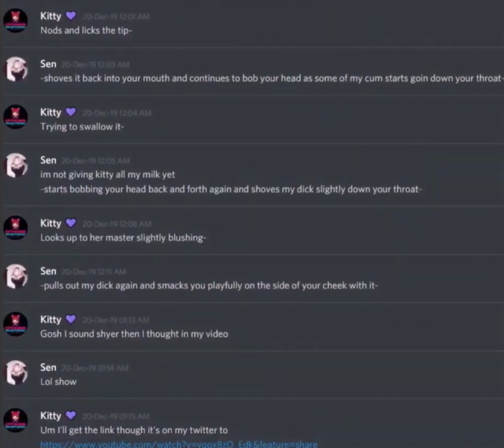Open Sen's avatar next to "Lol show"
This screenshot has height=448, width=504.
16,372
